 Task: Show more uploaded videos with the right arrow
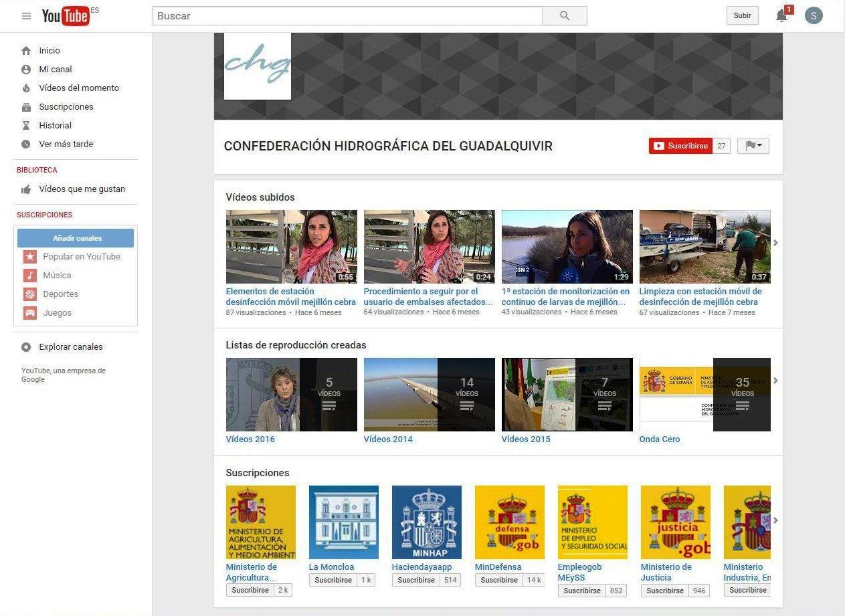pos(776,243)
